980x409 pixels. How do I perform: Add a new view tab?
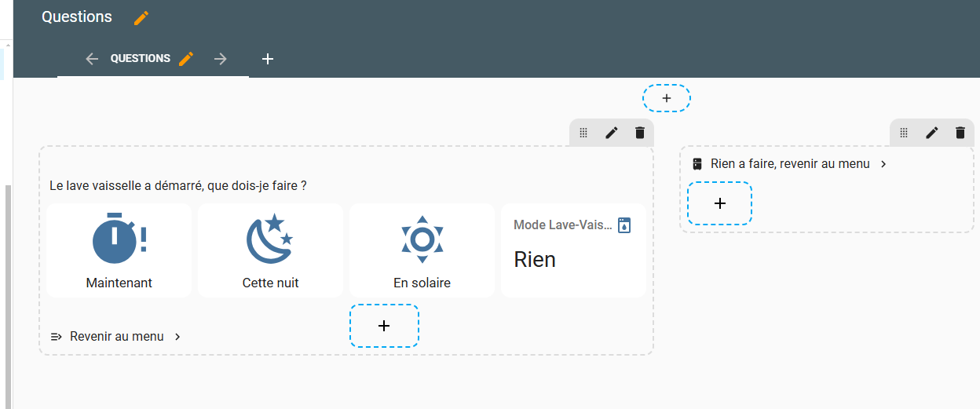[x=268, y=59]
